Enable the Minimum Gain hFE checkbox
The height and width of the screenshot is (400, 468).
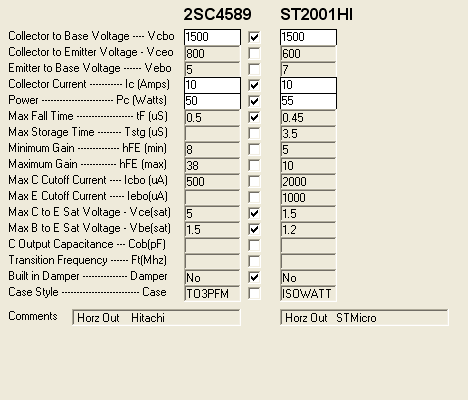tap(254, 149)
